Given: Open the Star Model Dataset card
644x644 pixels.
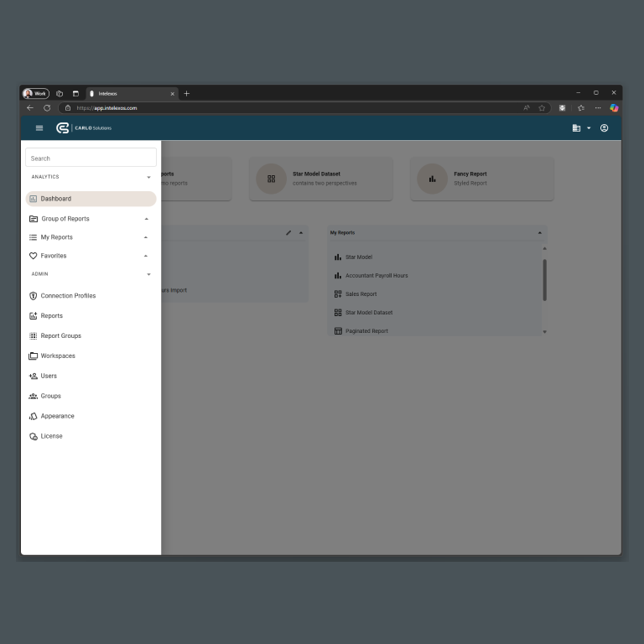Looking at the screenshot, I should point(321,179).
